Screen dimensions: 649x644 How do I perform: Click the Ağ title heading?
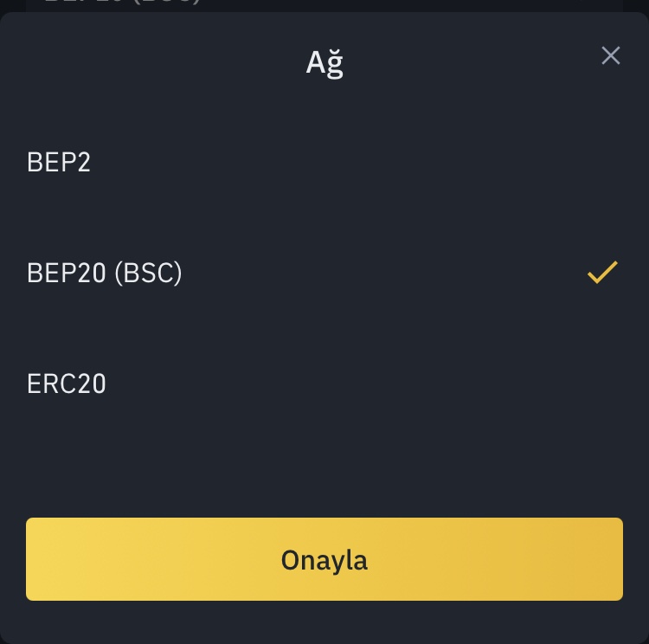tap(324, 62)
